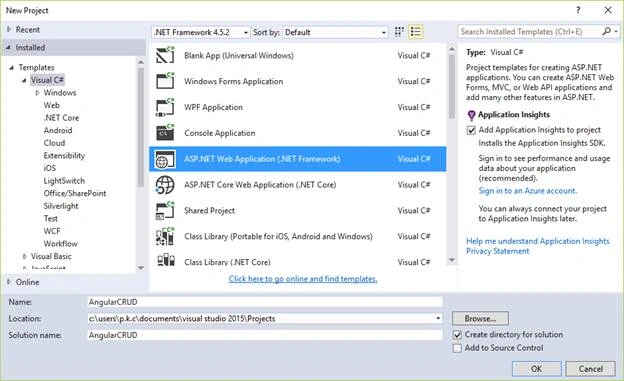The image size is (624, 381).
Task: Open the search options dropdown arrow
Action: point(616,31)
